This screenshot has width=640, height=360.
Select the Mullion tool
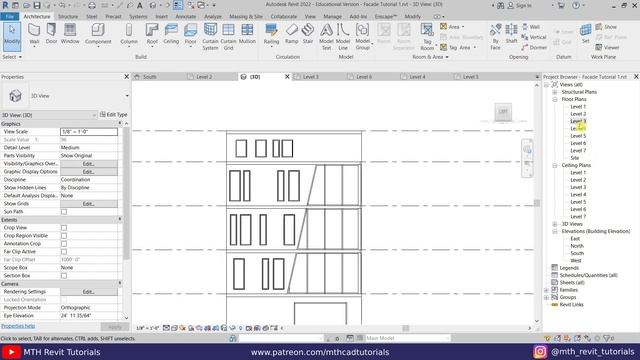(247, 34)
